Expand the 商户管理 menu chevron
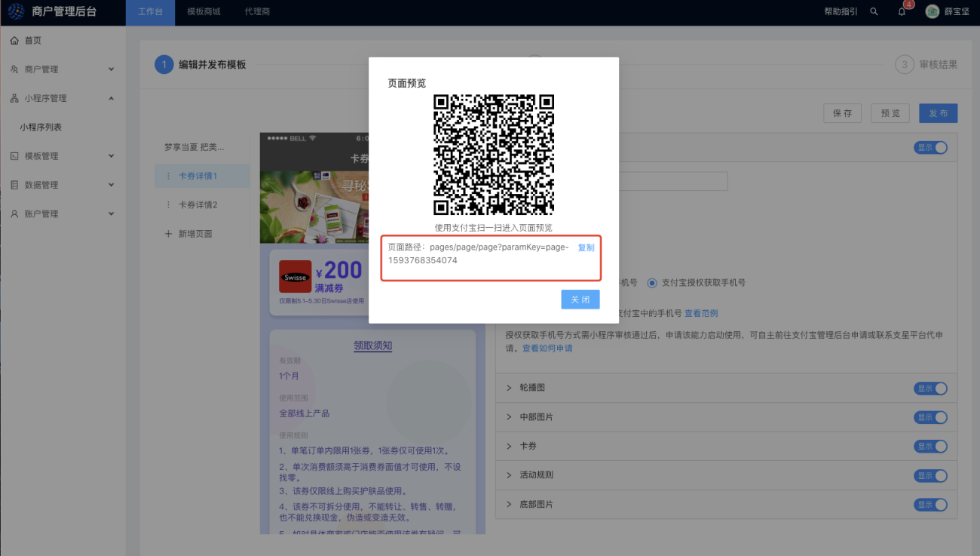 112,69
